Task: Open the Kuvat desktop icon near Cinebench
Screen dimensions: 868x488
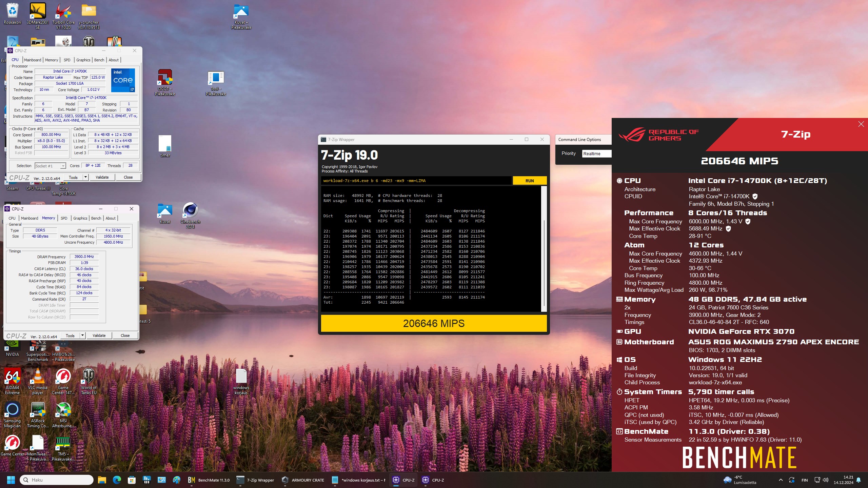Action: [165, 213]
